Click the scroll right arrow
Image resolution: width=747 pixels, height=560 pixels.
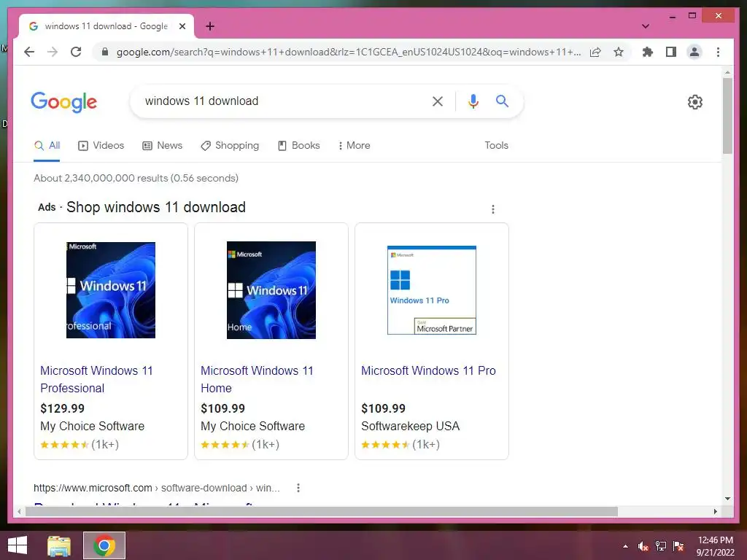[x=715, y=511]
